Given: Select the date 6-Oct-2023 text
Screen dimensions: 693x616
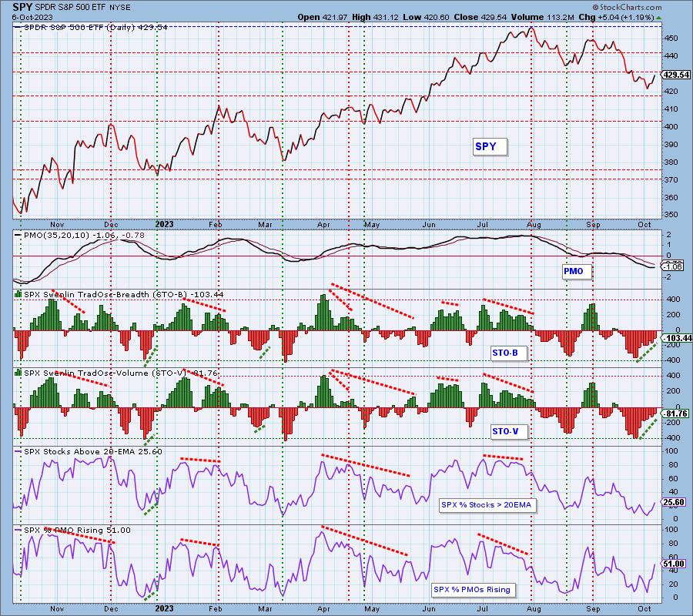Looking at the screenshot, I should coord(32,17).
